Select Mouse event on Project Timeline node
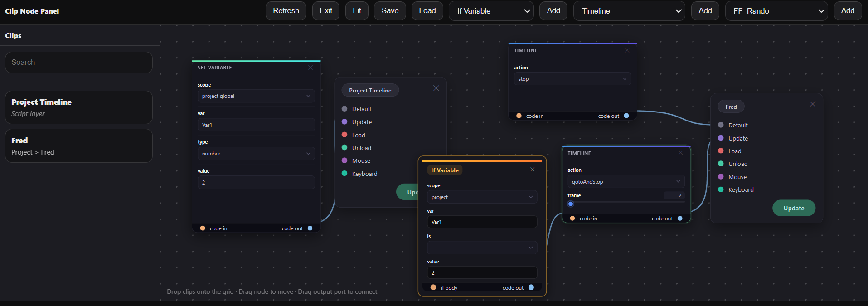The width and height of the screenshot is (868, 306). tap(361, 160)
